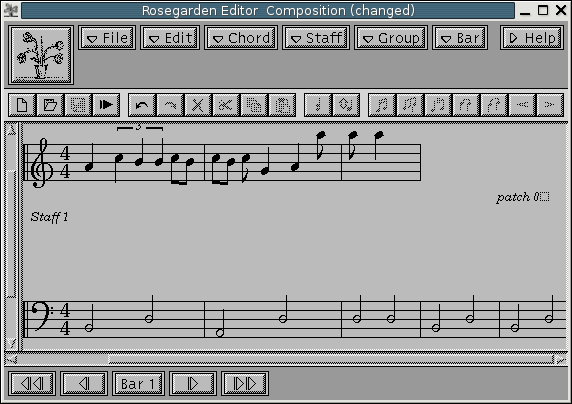Click the horizontal scrollbar thumb
This screenshot has width=572, height=404.
(x=331, y=359)
